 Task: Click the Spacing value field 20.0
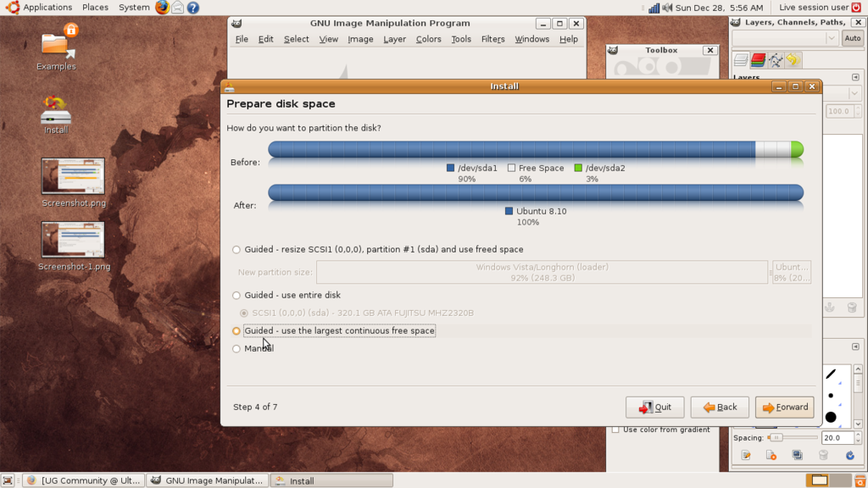click(x=837, y=438)
